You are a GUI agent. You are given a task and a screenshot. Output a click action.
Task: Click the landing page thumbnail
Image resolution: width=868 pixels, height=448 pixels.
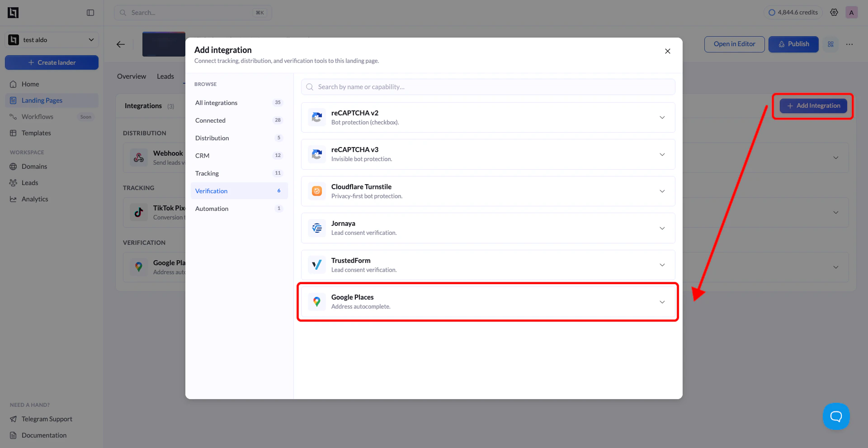[x=164, y=44]
